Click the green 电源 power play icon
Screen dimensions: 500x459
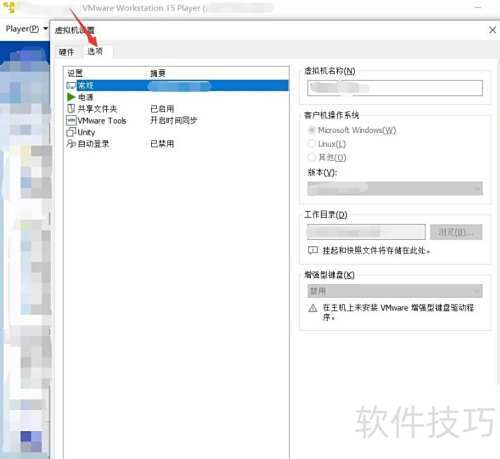(71, 97)
